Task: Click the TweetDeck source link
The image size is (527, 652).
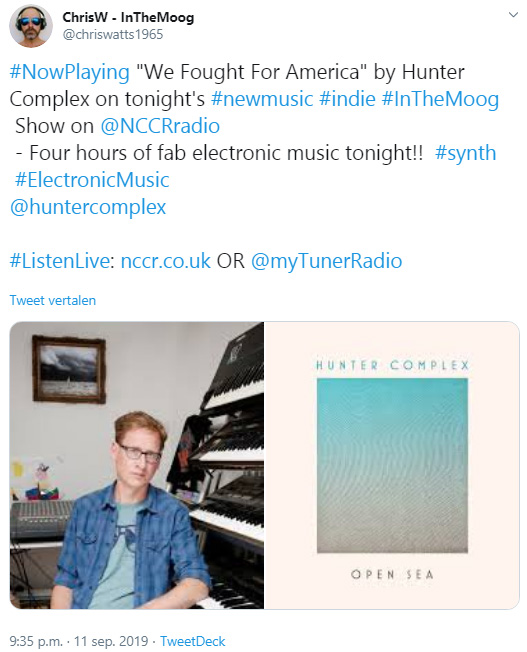Action: pos(193,641)
